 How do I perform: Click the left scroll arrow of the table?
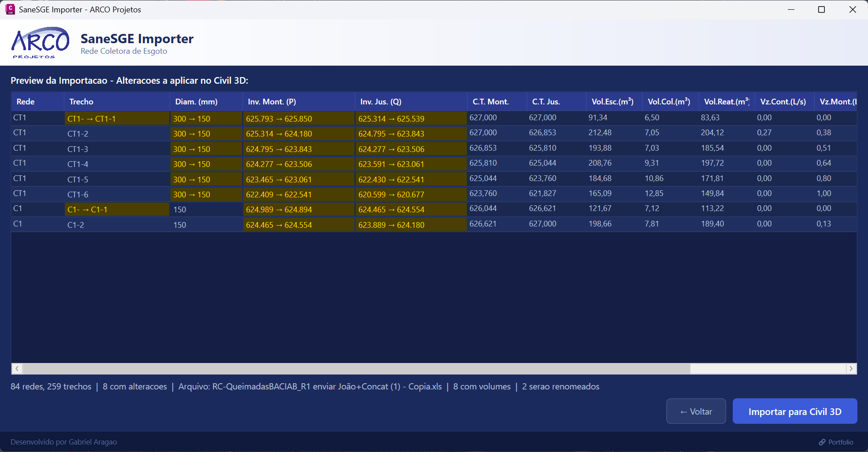(16, 368)
